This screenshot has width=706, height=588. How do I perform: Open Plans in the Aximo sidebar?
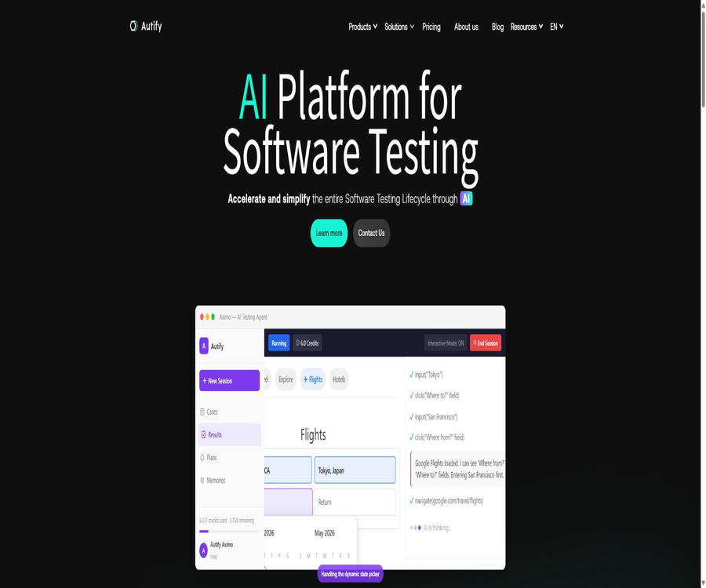(x=229, y=458)
